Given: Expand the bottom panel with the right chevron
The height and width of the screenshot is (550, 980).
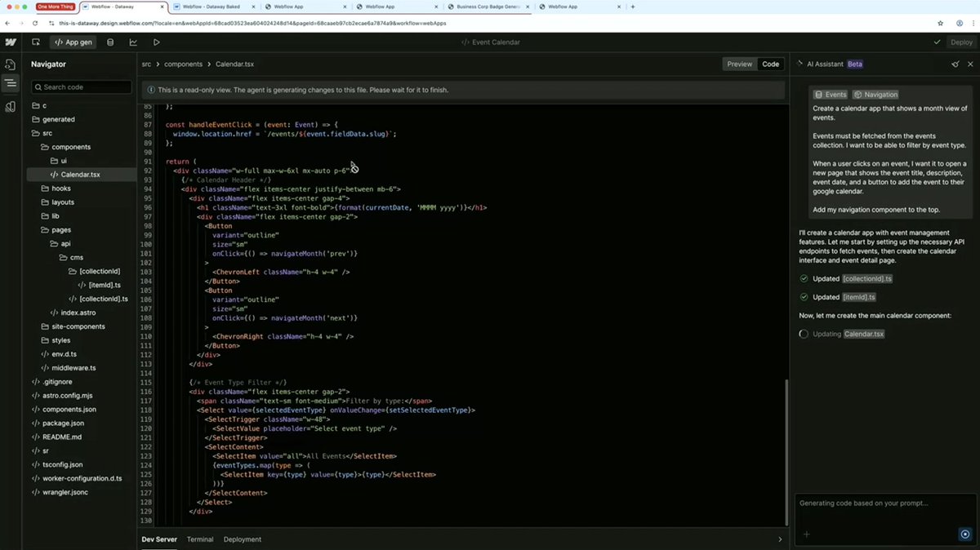Looking at the screenshot, I should tap(779, 539).
